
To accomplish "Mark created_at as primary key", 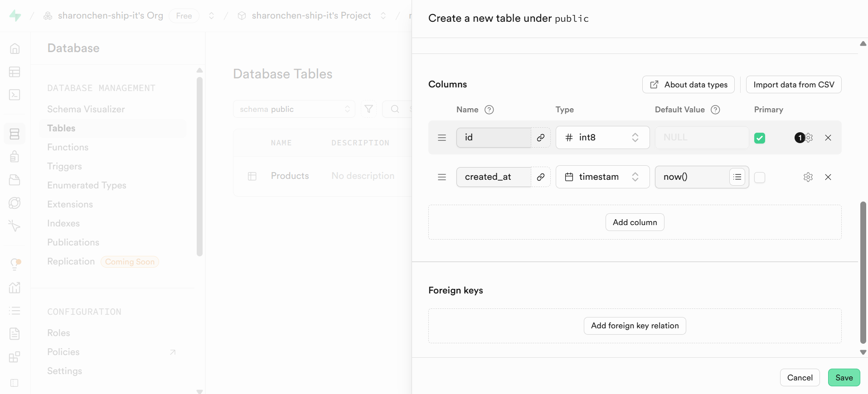I will pyautogui.click(x=760, y=178).
